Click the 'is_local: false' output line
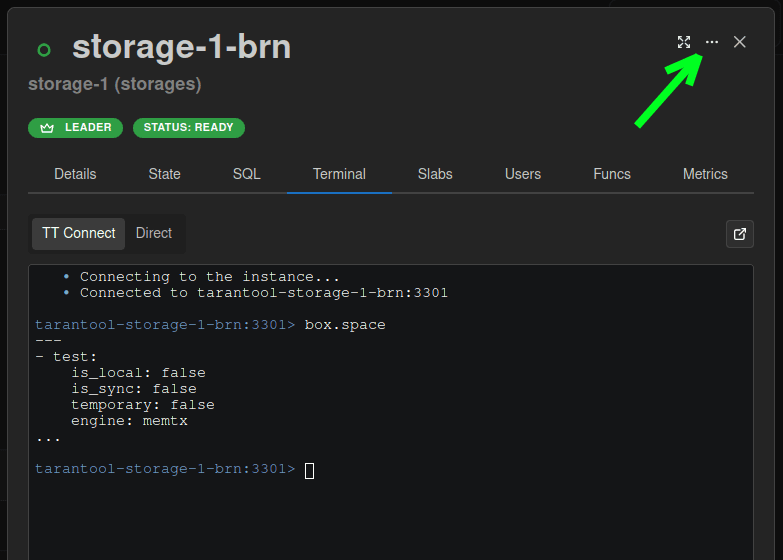783x560 pixels. [x=138, y=373]
